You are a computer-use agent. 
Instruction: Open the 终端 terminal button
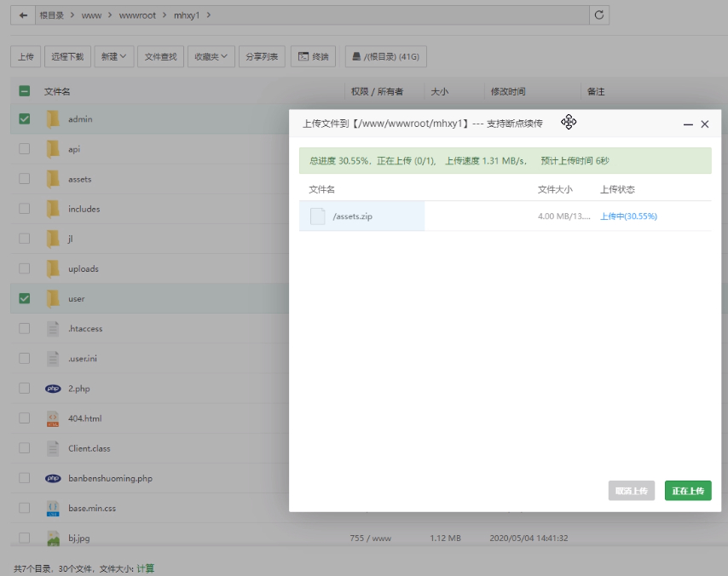[x=314, y=56]
